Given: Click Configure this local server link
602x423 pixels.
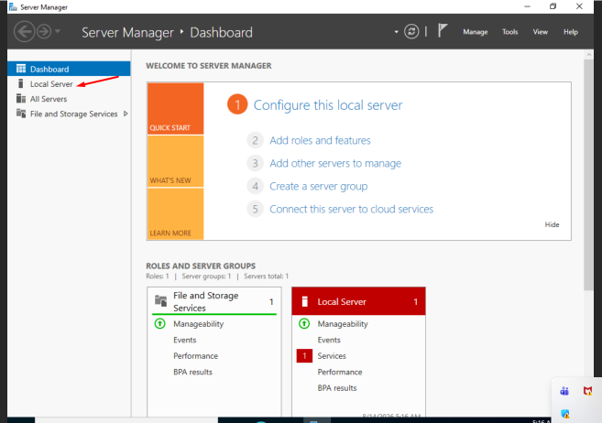Looking at the screenshot, I should coord(328,105).
